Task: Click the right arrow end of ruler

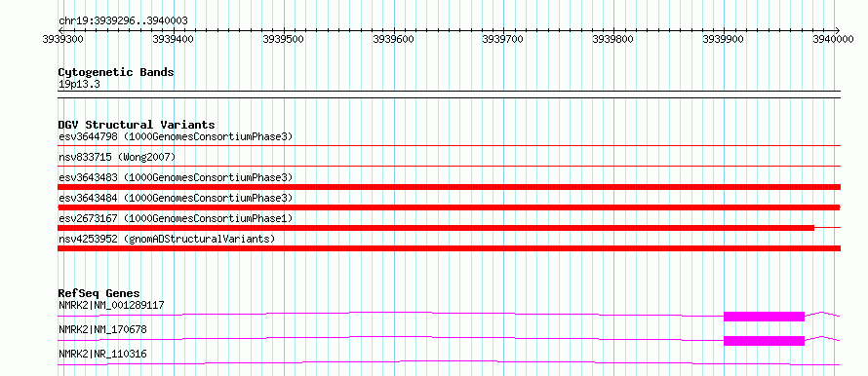Action: tap(837, 30)
